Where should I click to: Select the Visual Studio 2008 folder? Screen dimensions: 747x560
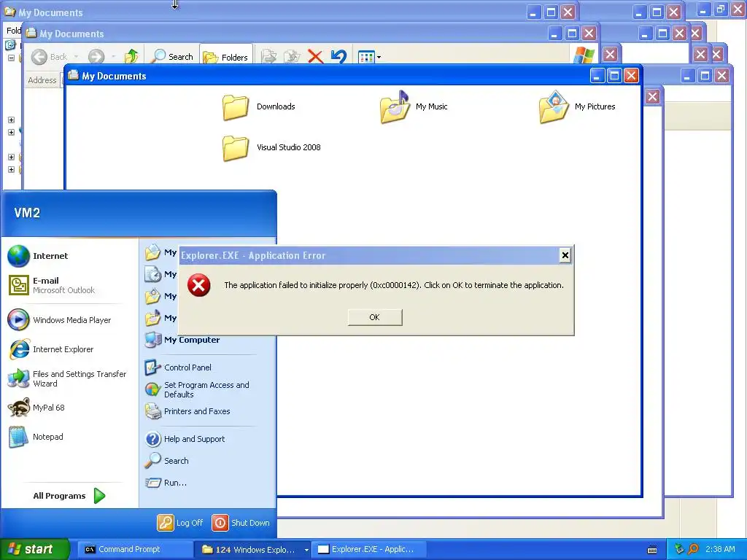tap(271, 147)
